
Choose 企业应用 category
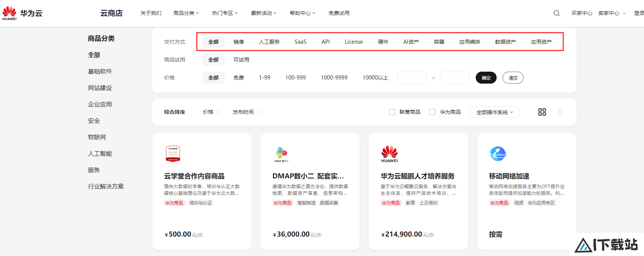click(100, 104)
